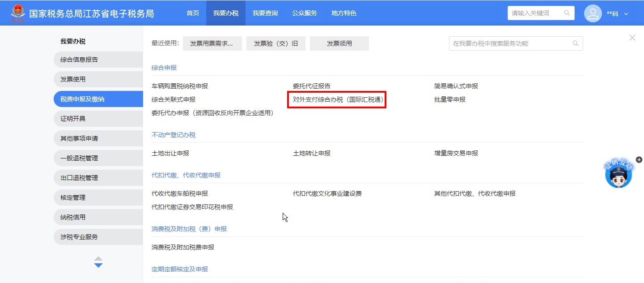
Task: Open the 车辆购置税纳税申报 link
Action: [x=180, y=86]
